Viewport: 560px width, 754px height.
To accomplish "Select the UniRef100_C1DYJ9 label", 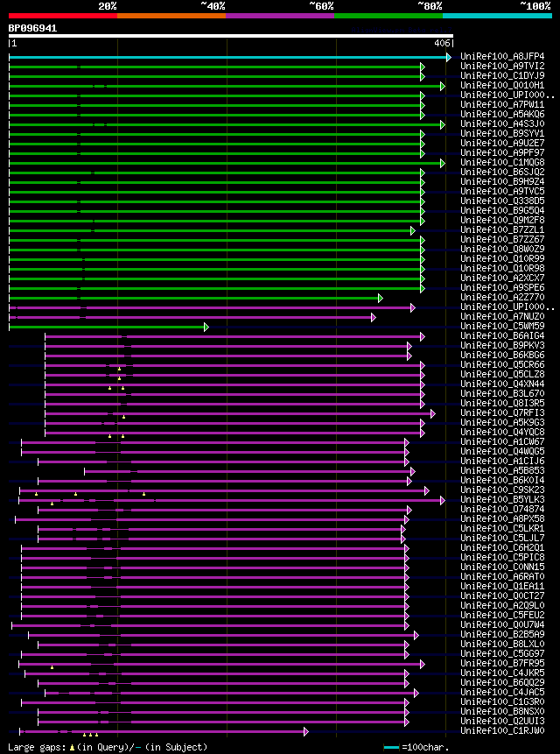I will coord(502,75).
